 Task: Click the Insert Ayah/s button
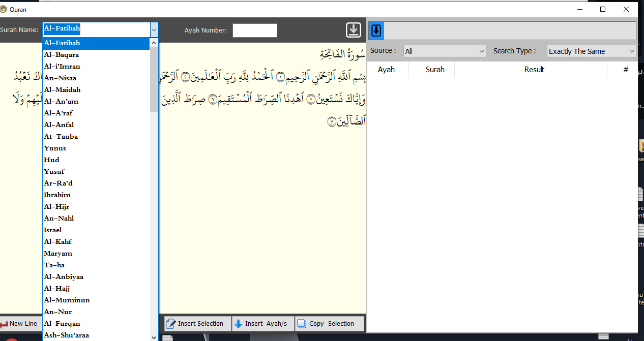[x=263, y=324]
